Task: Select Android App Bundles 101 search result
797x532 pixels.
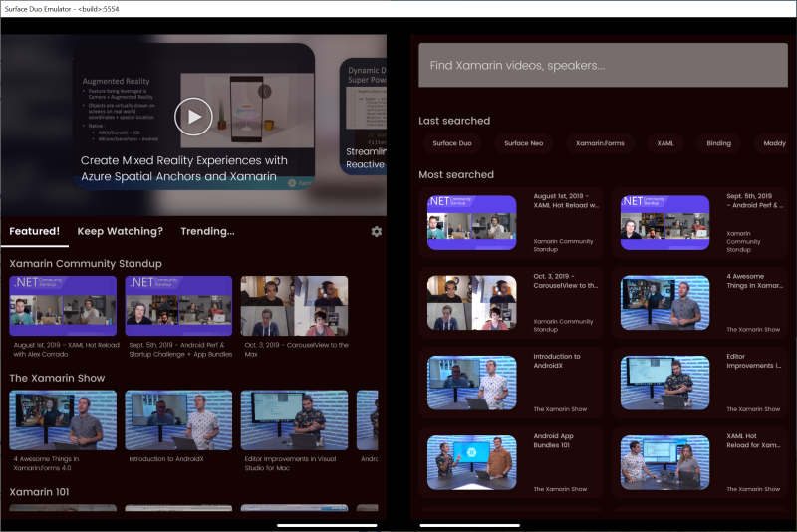Action: point(511,464)
